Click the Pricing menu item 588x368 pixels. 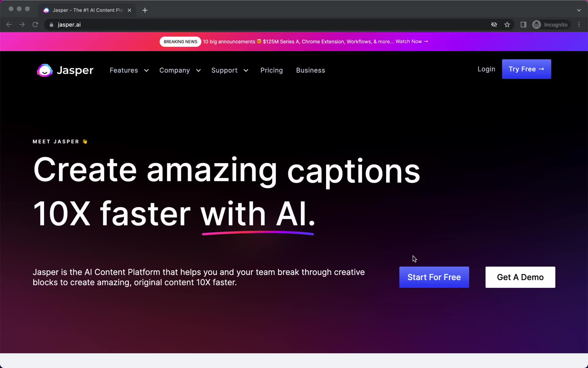pyautogui.click(x=271, y=70)
